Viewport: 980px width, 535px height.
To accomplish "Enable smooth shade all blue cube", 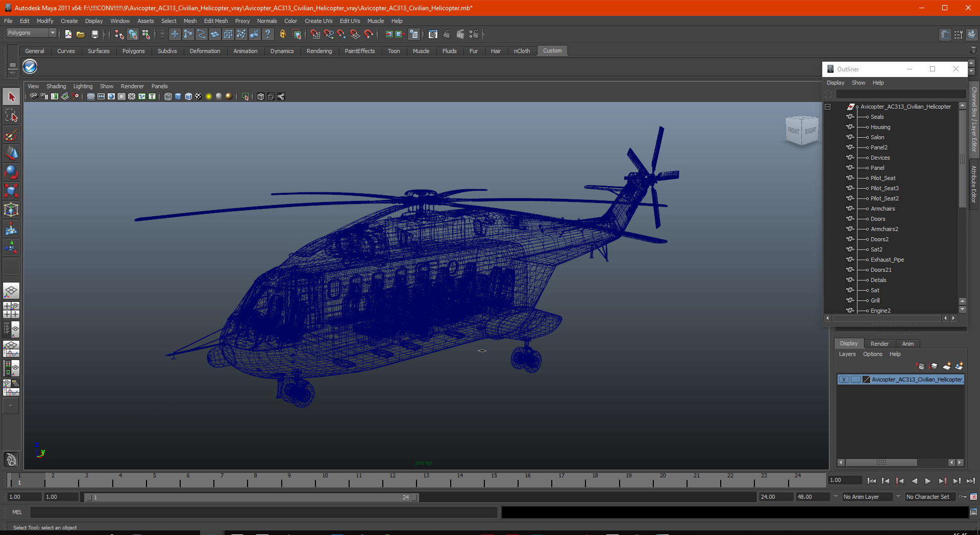I will 178,96.
